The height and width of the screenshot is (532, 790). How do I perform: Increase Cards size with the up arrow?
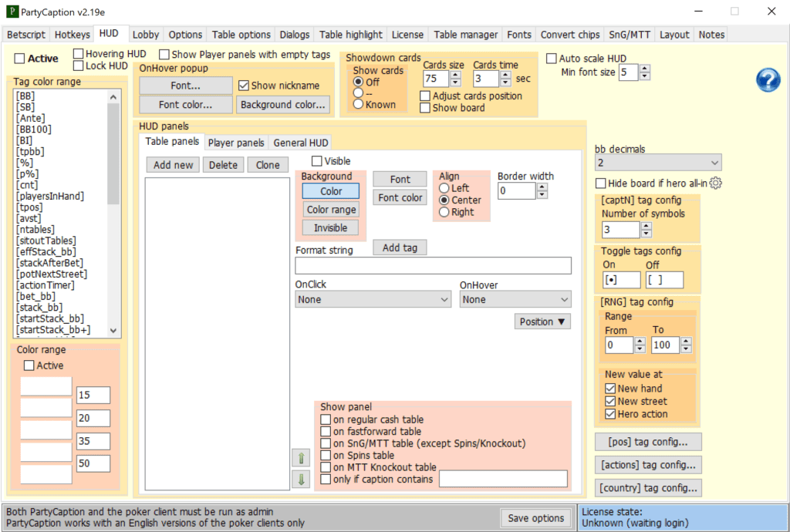click(x=455, y=75)
